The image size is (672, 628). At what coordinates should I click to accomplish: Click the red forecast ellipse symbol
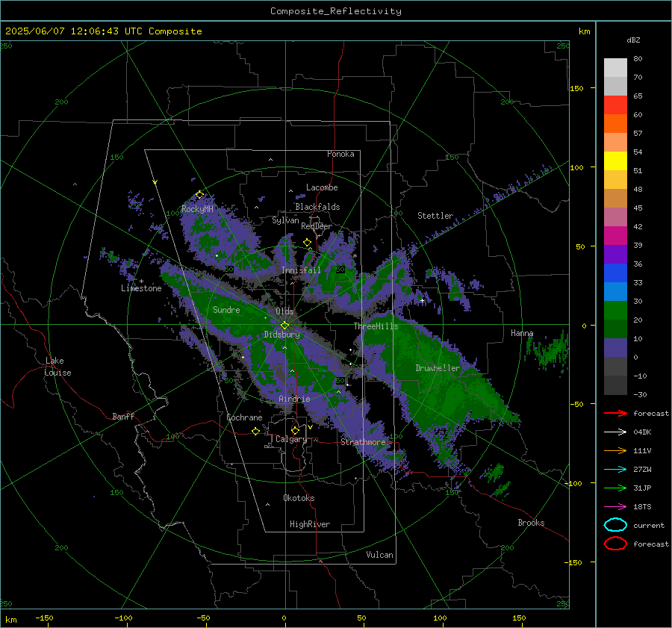tap(615, 544)
